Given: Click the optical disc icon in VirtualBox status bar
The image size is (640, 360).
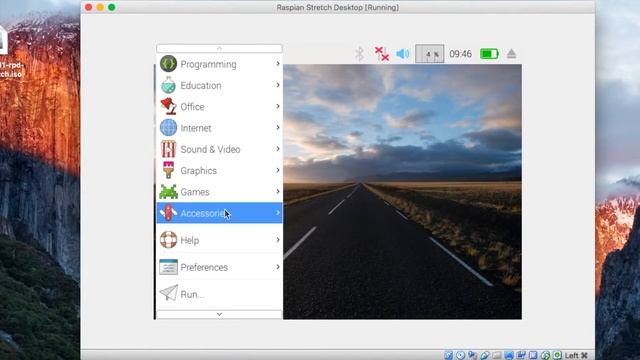Looking at the screenshot, I should click(x=460, y=355).
